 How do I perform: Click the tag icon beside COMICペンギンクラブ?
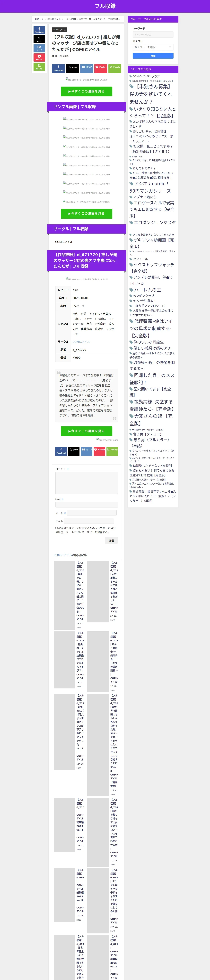pyautogui.click(x=131, y=76)
